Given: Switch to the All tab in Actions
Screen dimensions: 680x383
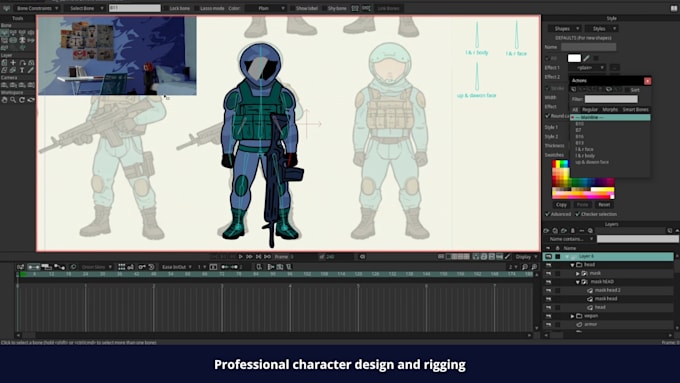Looking at the screenshot, I should click(575, 110).
